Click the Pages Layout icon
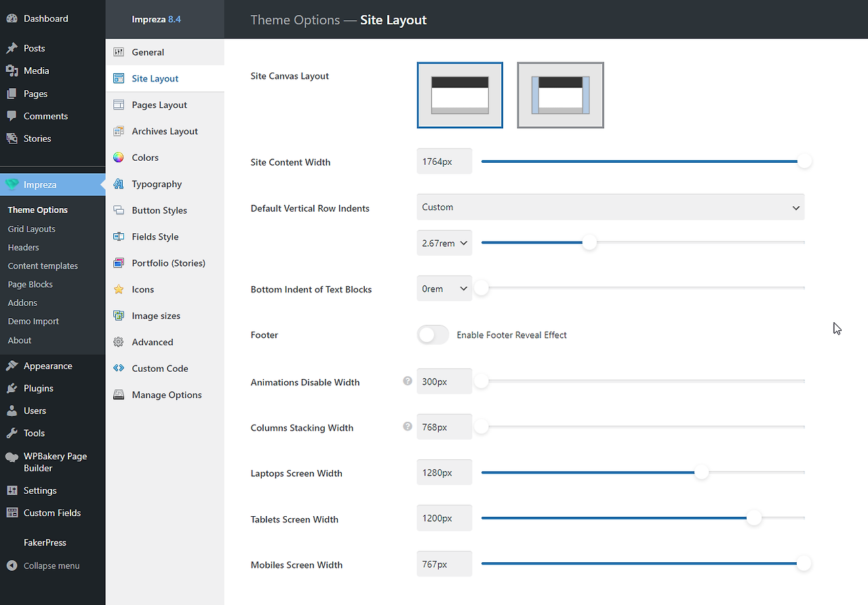868x605 pixels. point(119,105)
